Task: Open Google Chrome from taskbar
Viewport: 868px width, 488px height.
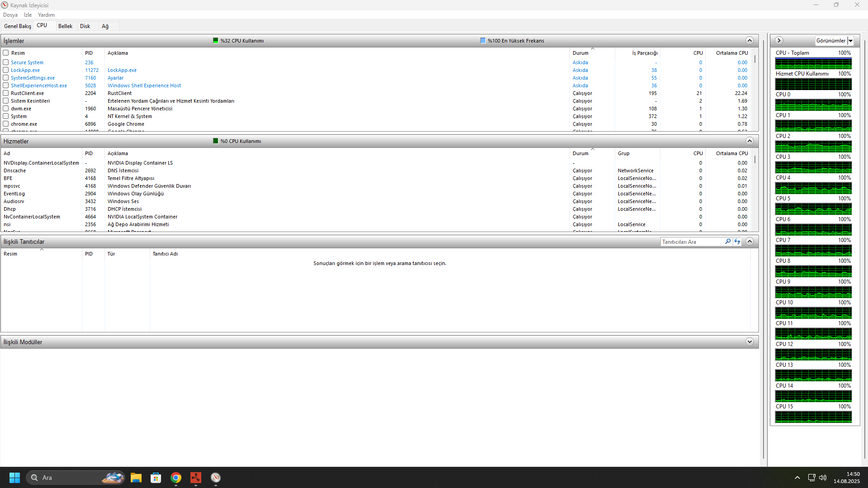Action: [176, 478]
